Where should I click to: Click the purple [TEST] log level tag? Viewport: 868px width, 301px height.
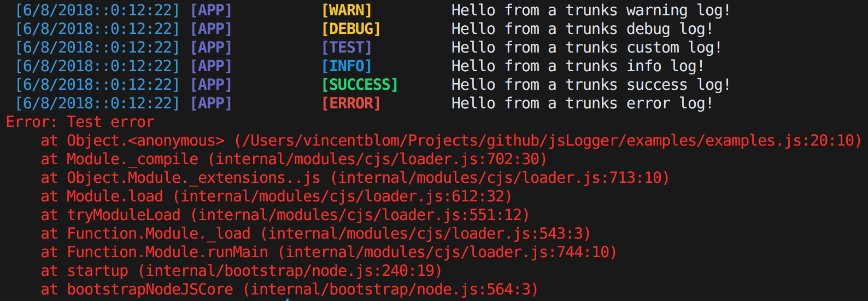coord(347,48)
